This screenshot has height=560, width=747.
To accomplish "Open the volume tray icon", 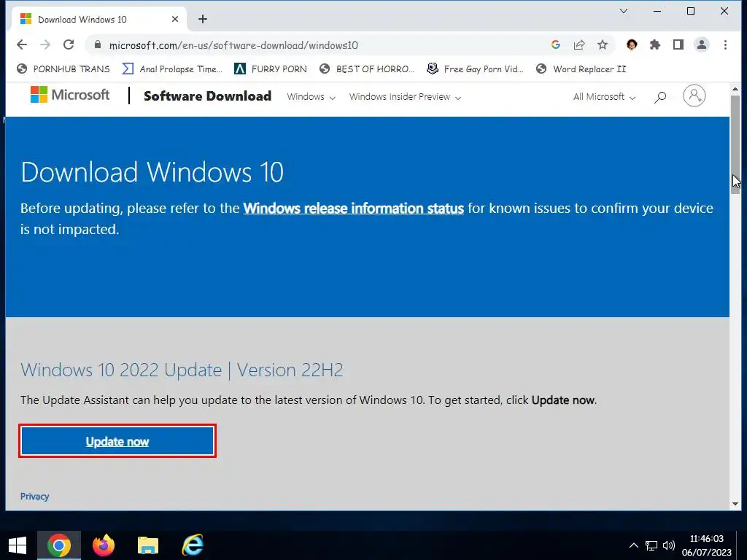I will [669, 545].
